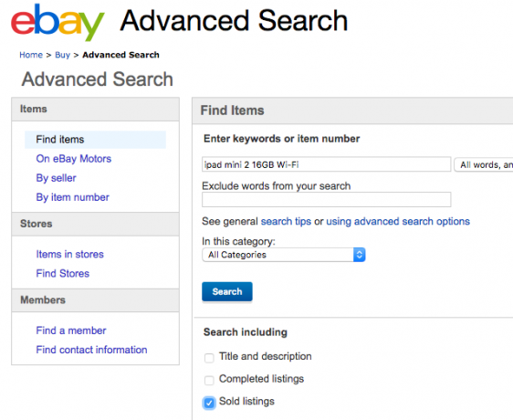This screenshot has height=420, width=513.
Task: Choose By item number search
Action: [73, 197]
